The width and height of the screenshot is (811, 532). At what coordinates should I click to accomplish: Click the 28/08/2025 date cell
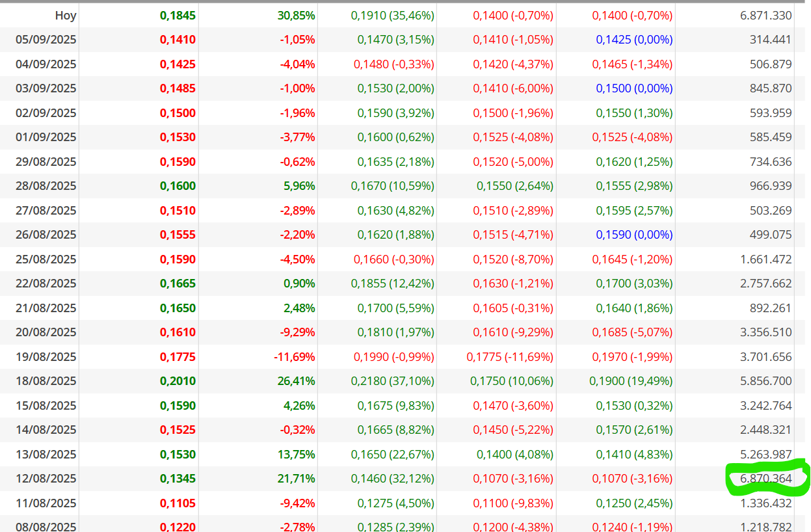[46, 186]
